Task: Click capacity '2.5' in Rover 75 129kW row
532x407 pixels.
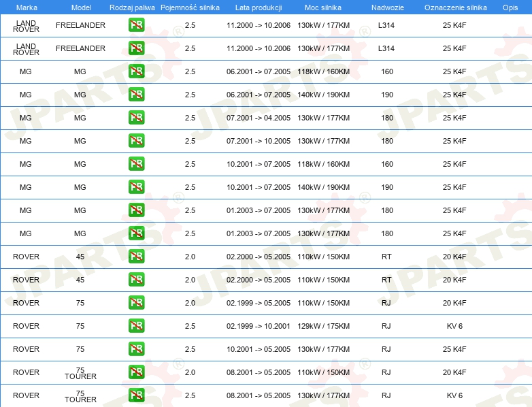Action: click(x=190, y=326)
